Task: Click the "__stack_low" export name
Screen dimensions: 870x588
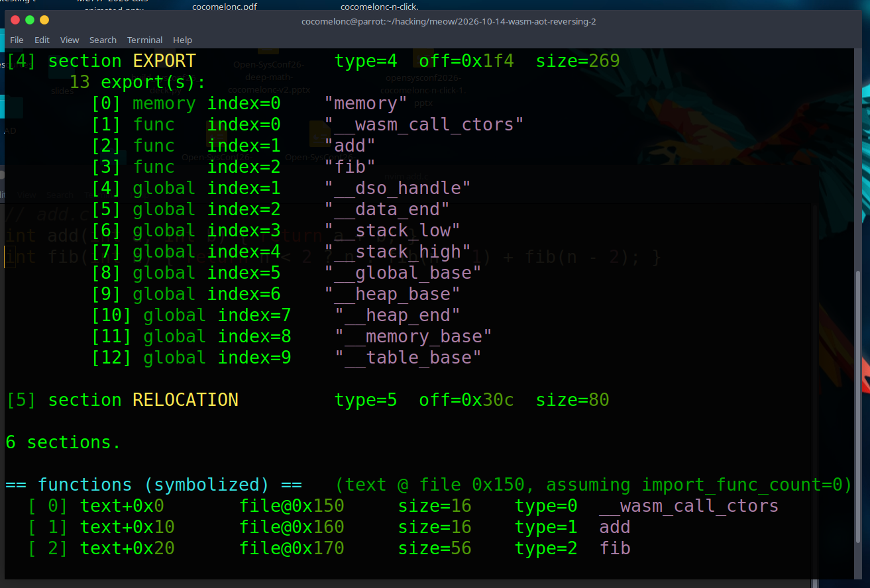Action: (x=392, y=230)
